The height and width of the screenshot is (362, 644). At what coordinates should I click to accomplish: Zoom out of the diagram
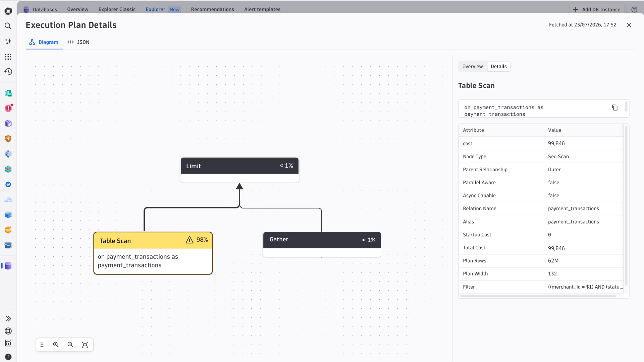[70, 345]
